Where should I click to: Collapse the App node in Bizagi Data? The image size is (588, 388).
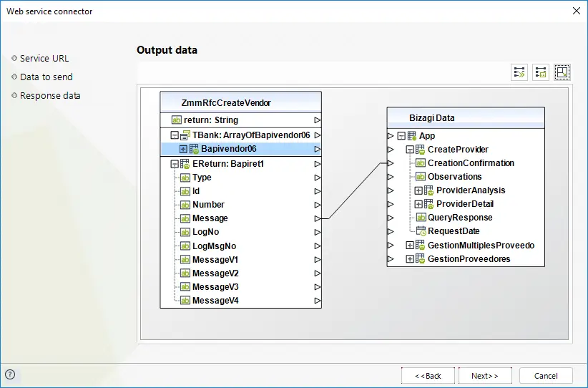tap(401, 136)
